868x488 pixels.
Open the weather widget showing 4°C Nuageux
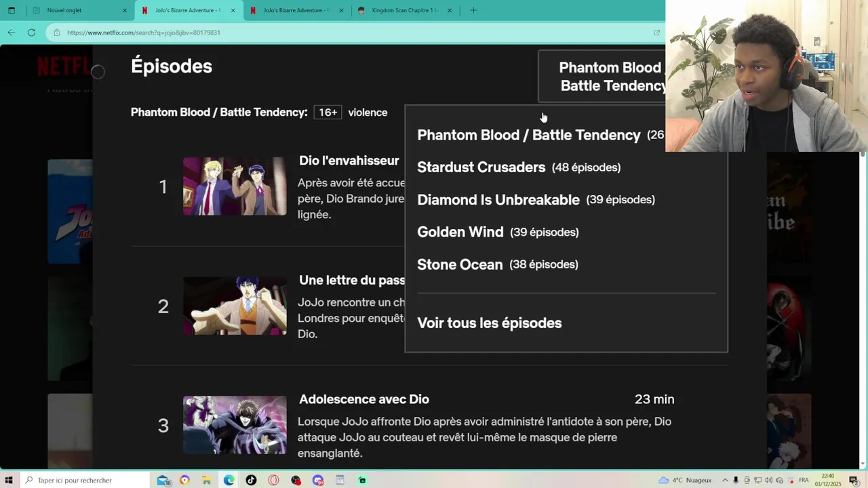685,480
